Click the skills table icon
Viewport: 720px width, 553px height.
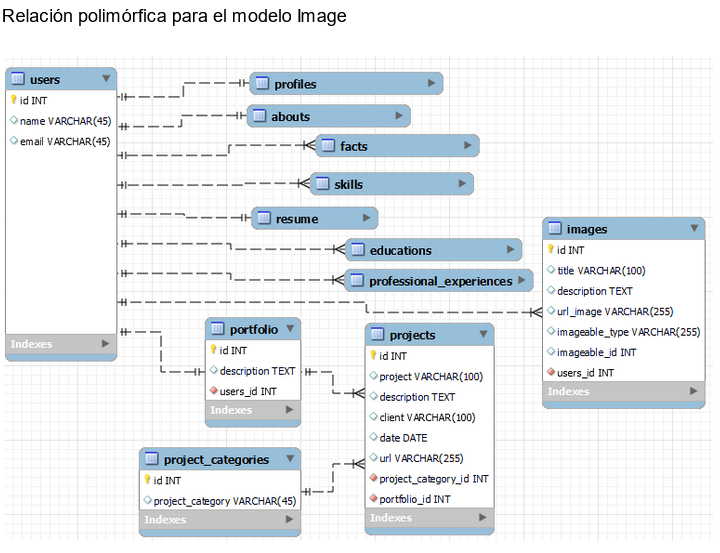tap(321, 184)
